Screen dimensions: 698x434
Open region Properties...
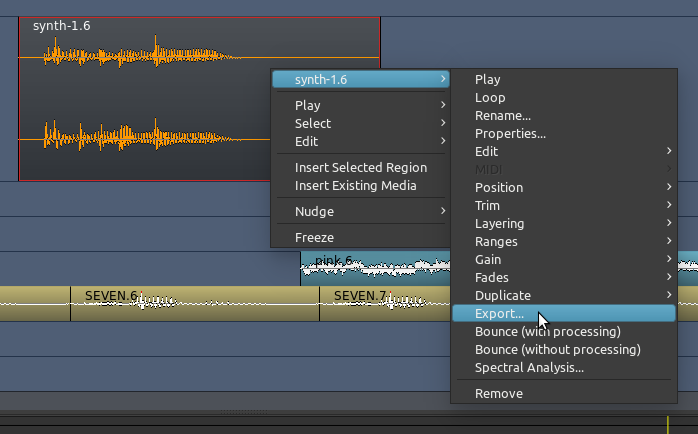tap(564, 134)
